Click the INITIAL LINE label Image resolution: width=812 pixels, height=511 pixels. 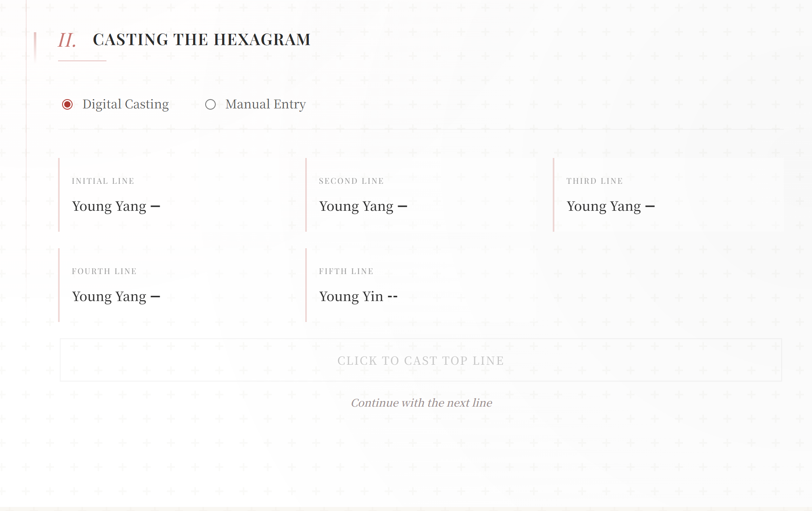click(x=103, y=181)
